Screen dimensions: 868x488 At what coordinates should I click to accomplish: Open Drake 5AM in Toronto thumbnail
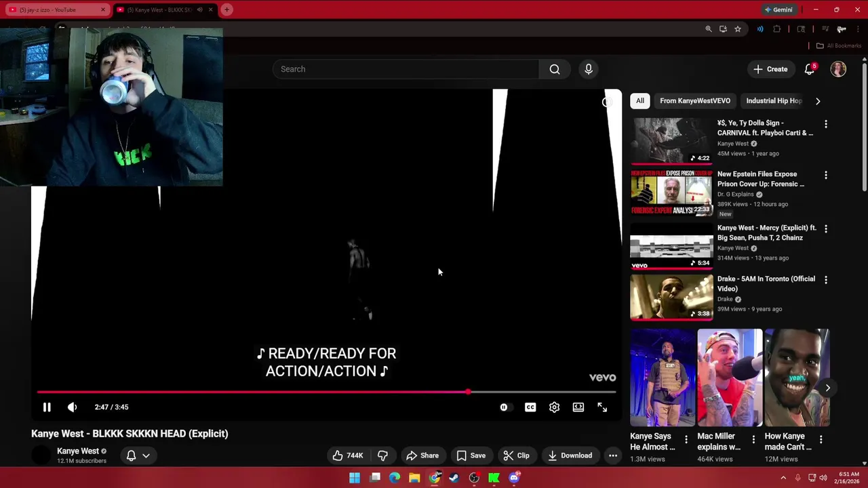(x=671, y=297)
